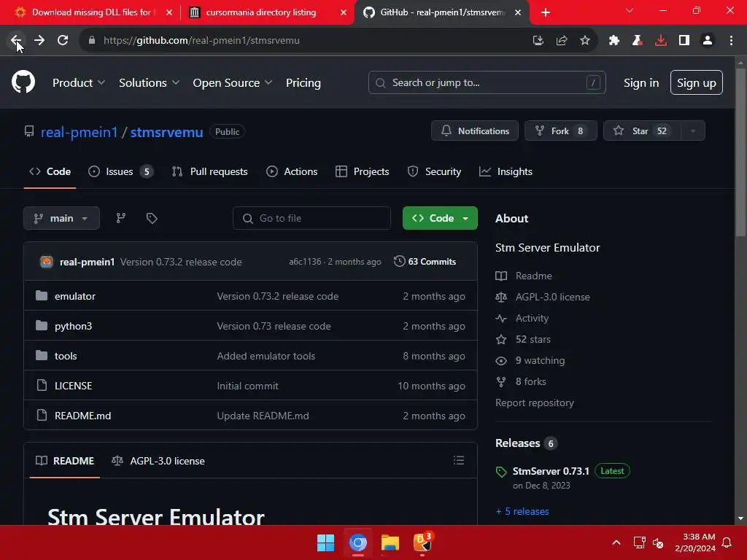Open StmServer 0.73.1 latest release

(551, 471)
